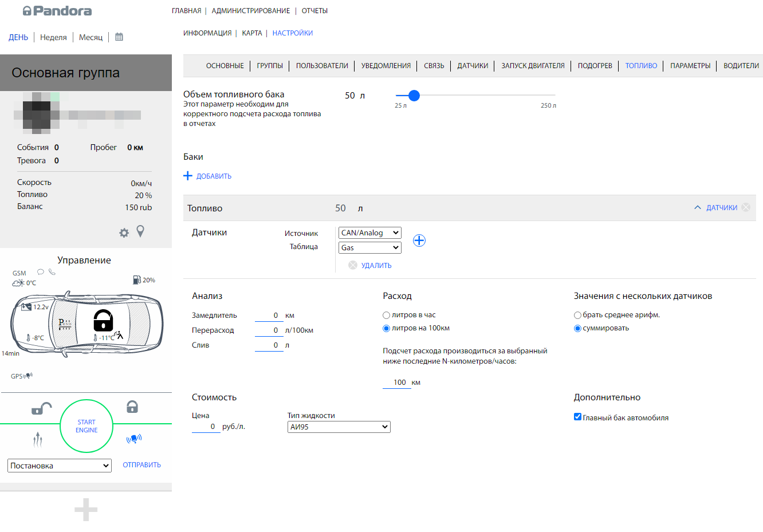Click the blue plus icon to add sensor

tap(419, 241)
